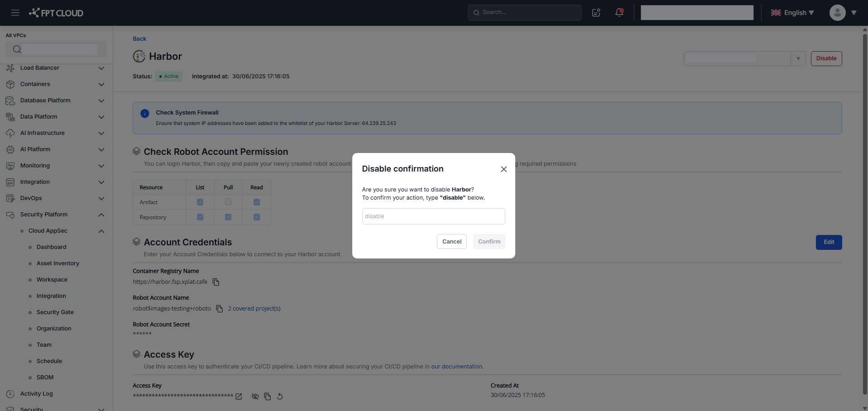Toggle Repository Pull permission checkbox
The image size is (868, 411).
point(228,217)
